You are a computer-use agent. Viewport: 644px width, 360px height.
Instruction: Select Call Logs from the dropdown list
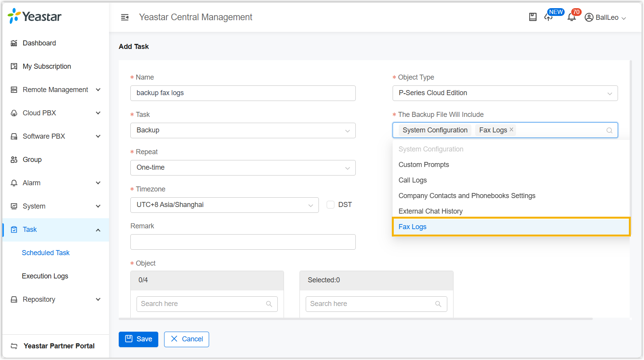[412, 180]
